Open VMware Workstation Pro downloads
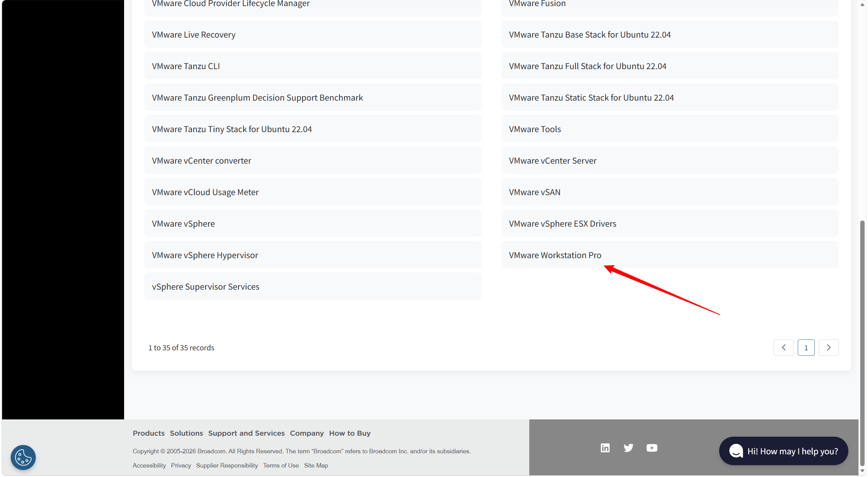 coord(555,255)
